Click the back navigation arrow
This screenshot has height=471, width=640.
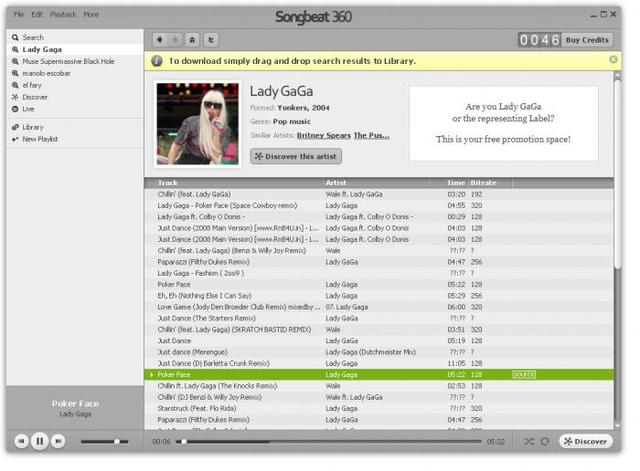pyautogui.click(x=160, y=40)
